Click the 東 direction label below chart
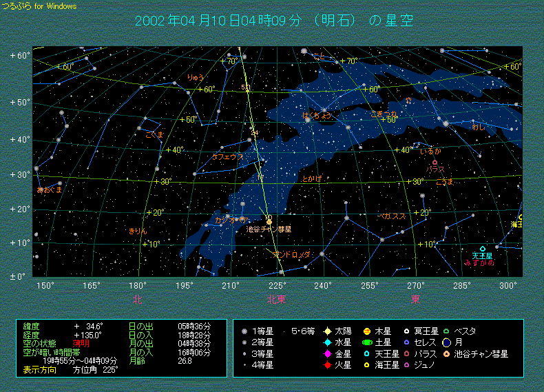The image size is (544, 392). tap(416, 300)
